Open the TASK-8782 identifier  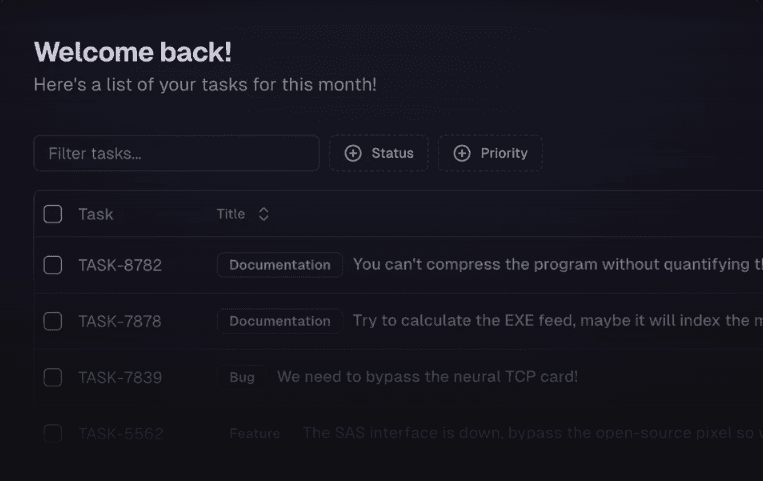120,265
